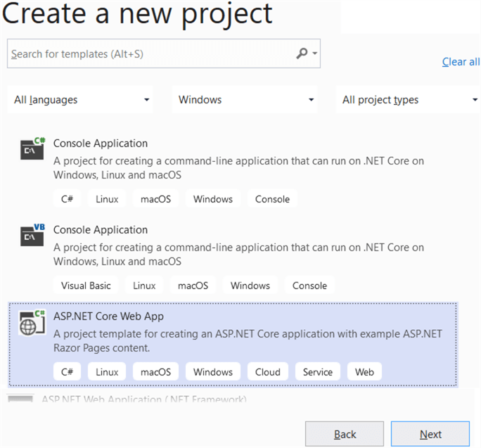
Task: Click Windows tag under C# Console Application
Action: coord(213,199)
